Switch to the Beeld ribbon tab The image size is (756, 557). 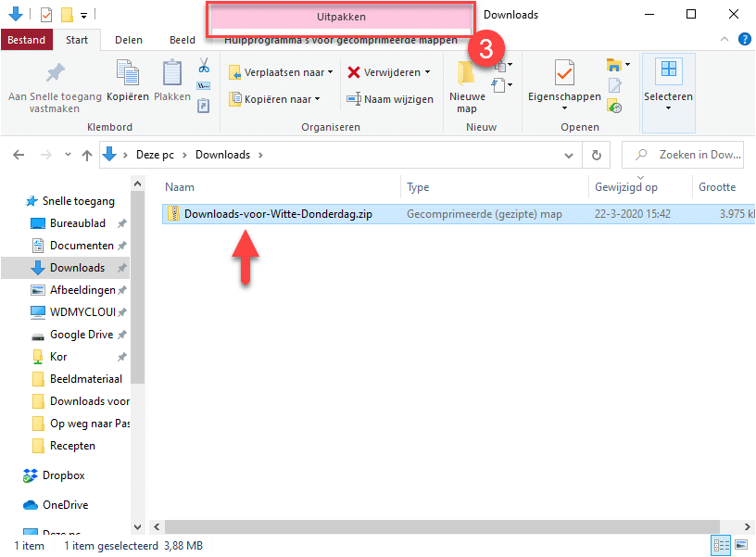182,40
